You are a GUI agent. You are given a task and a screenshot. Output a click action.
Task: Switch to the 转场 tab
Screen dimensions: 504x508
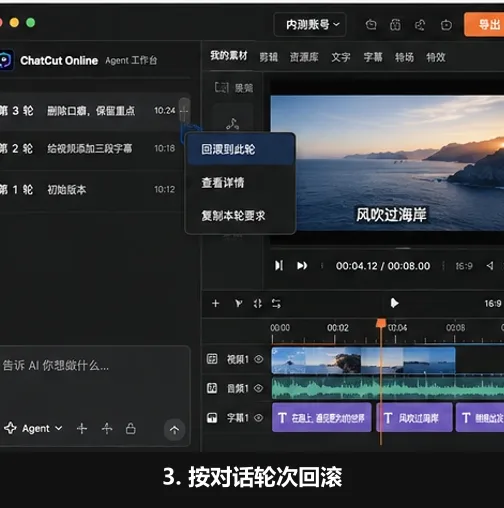point(404,57)
